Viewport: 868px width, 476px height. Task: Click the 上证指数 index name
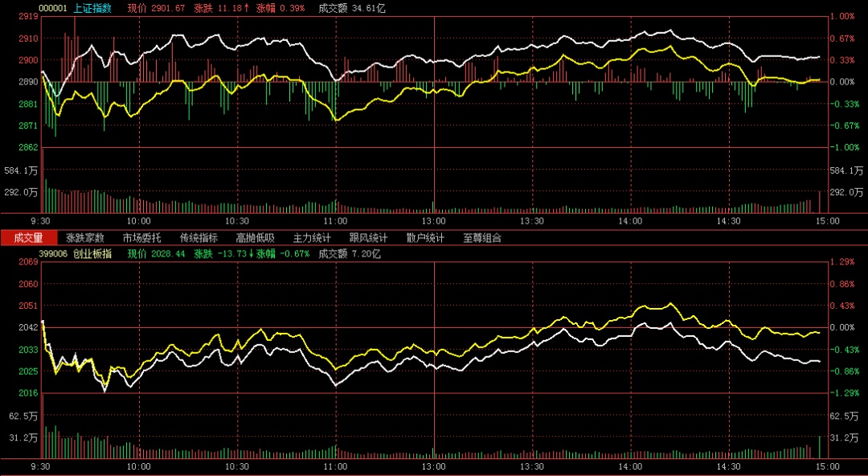point(92,8)
